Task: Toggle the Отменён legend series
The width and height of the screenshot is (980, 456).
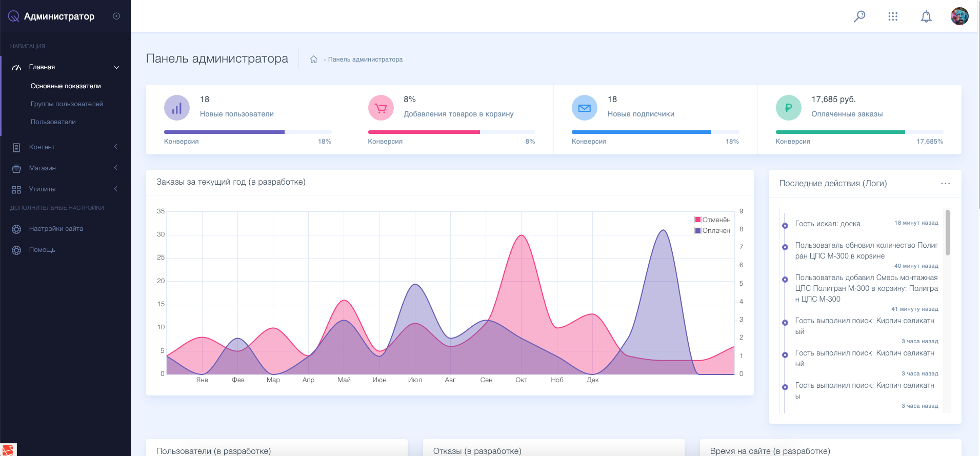Action: (713, 220)
